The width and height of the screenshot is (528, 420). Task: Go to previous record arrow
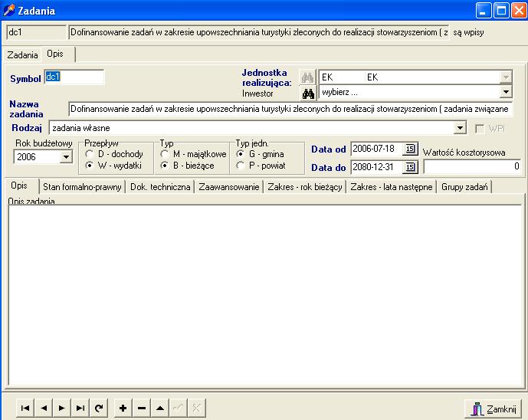point(44,409)
